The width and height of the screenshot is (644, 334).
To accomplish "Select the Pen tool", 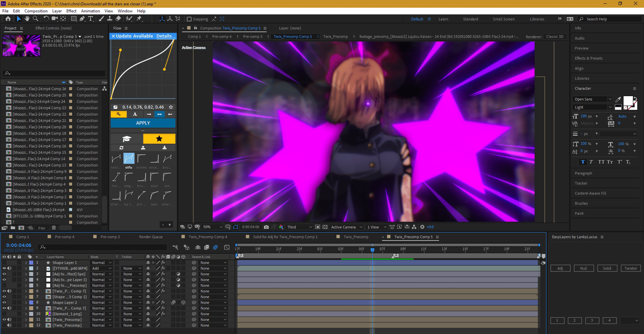I will pos(82,19).
